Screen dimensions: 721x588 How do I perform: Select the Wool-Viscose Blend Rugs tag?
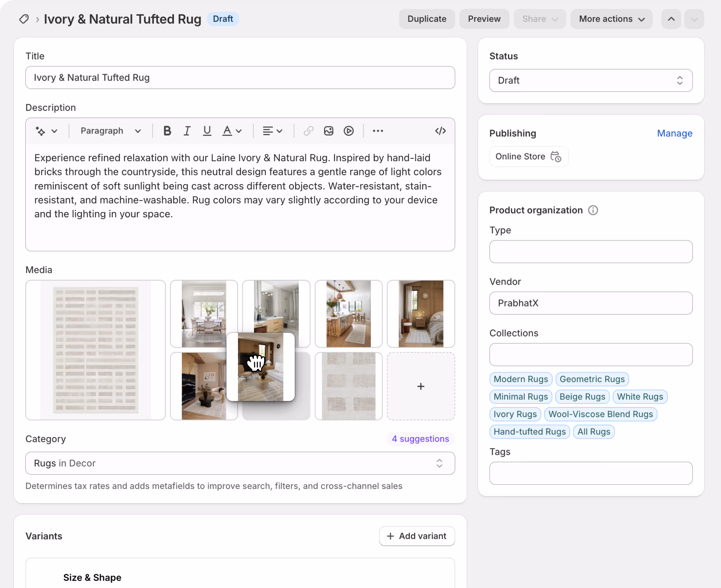[601, 414]
